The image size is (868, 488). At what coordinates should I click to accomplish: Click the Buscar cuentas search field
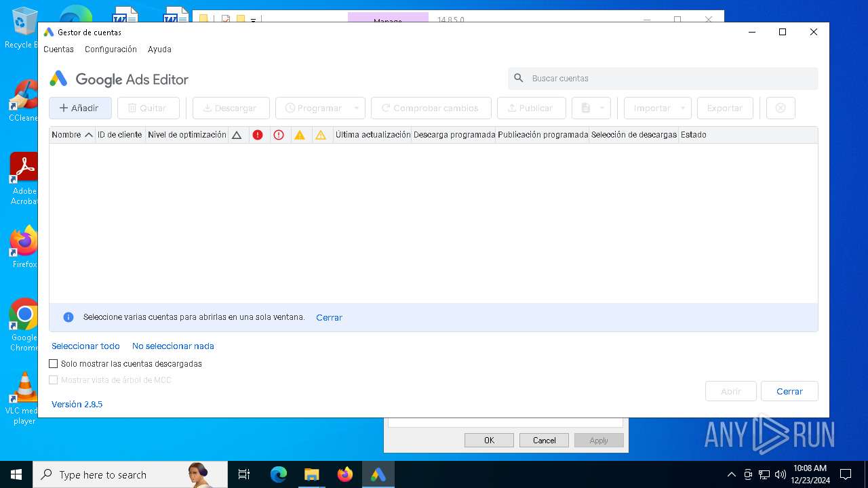click(x=663, y=79)
